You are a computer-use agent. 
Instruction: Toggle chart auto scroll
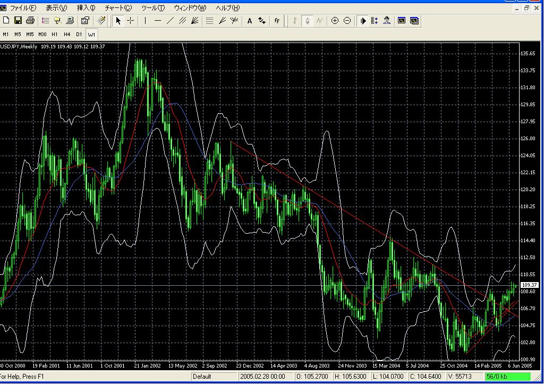point(362,21)
